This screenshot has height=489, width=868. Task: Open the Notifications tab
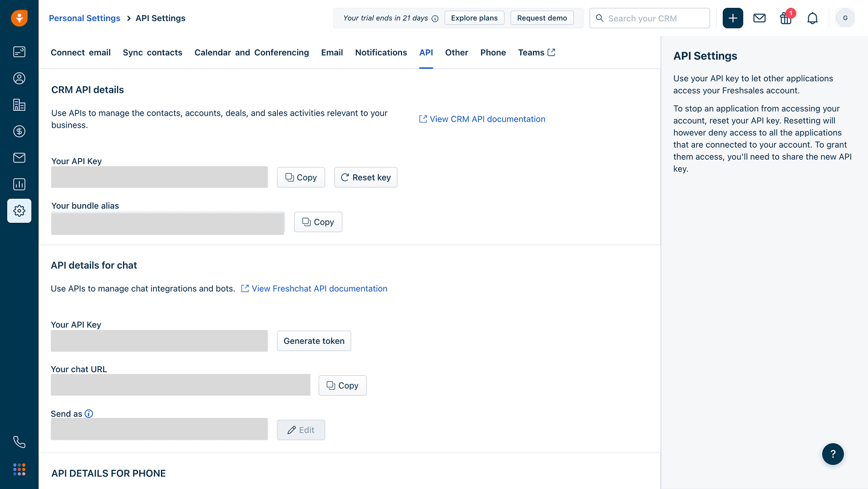[x=381, y=52]
